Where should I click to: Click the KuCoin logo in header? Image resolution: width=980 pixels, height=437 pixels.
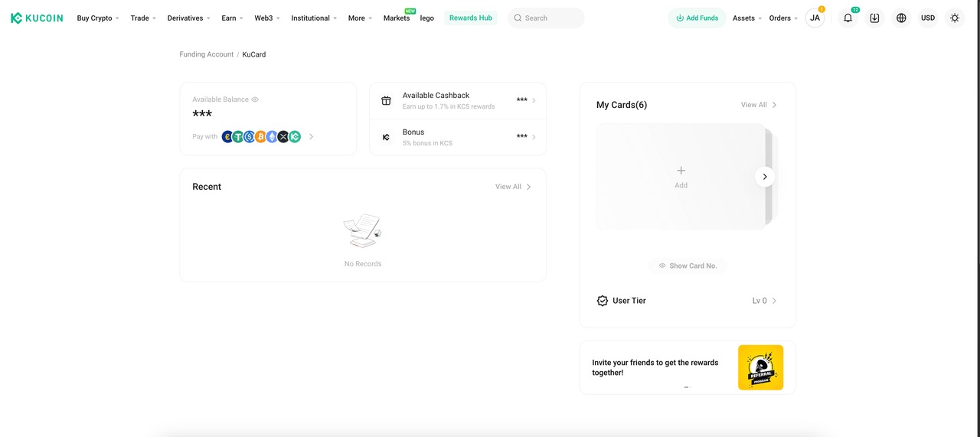[x=37, y=18]
